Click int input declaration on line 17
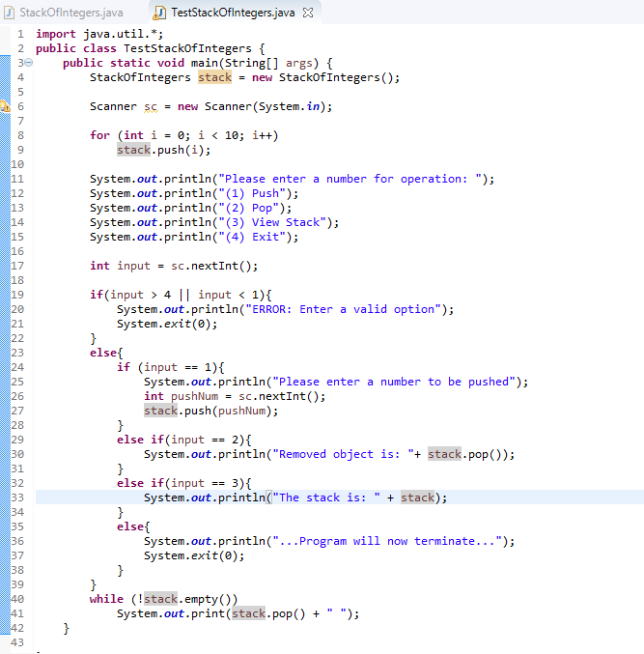644x654 pixels. pyautogui.click(x=174, y=266)
